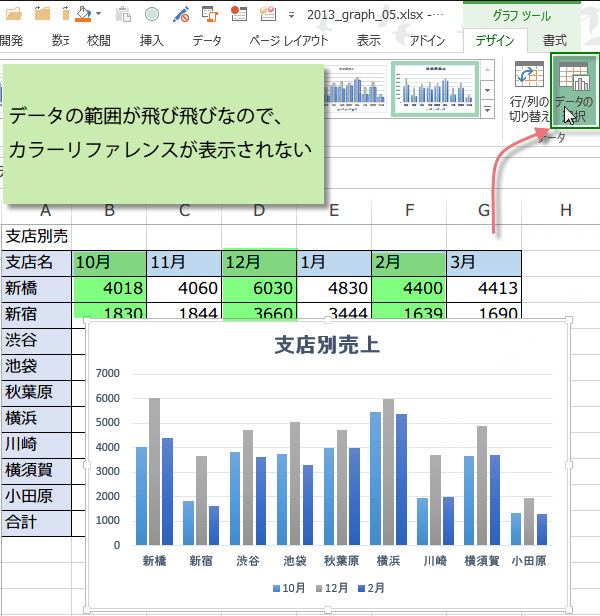Viewport: 600px width, 616px height.
Task: Open the fill color dropdown arrow
Action: 99,14
